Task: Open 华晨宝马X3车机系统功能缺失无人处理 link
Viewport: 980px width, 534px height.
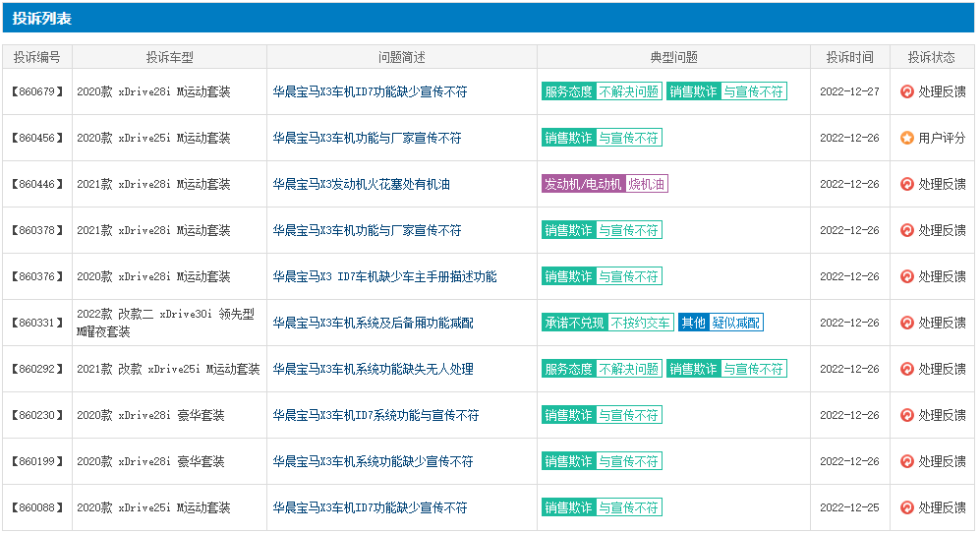Action: point(374,370)
